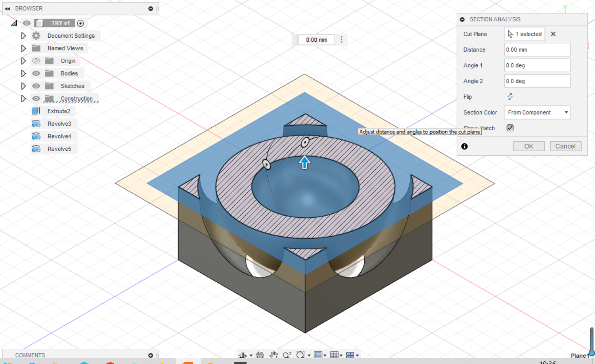Click the info icon in Section Analysis dialog
The image size is (595, 364).
465,146
